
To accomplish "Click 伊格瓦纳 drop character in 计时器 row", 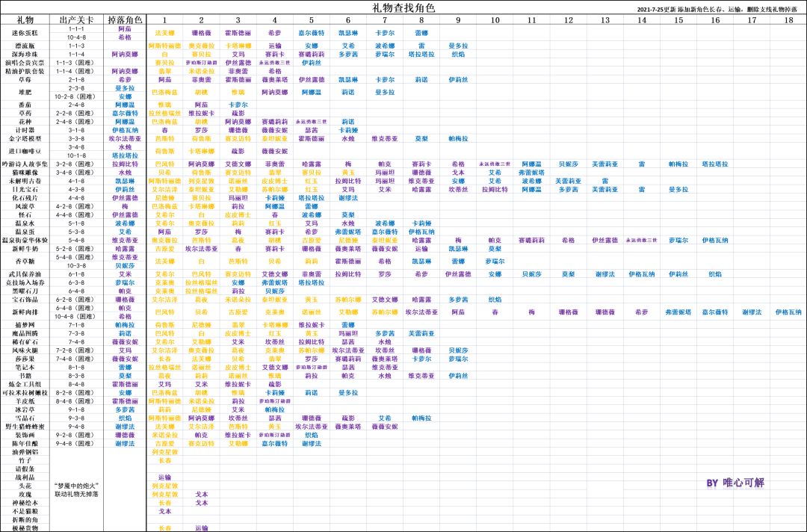I will [125, 130].
